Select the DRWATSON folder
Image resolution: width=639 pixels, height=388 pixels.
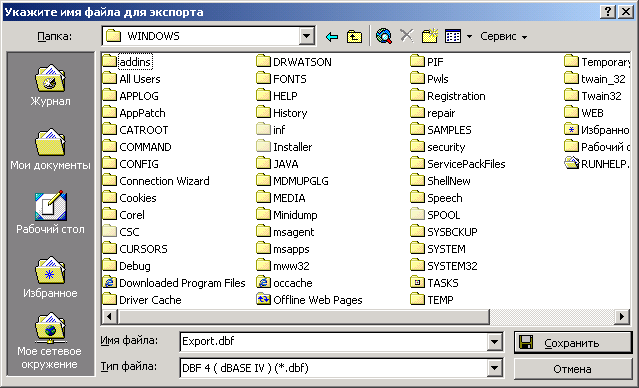click(x=294, y=62)
